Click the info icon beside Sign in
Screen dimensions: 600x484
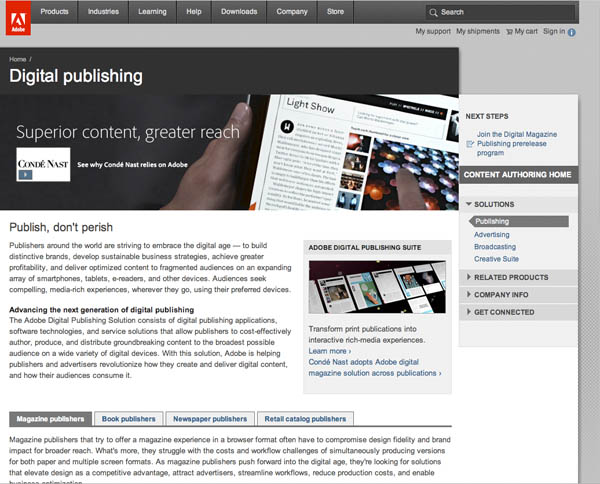572,32
